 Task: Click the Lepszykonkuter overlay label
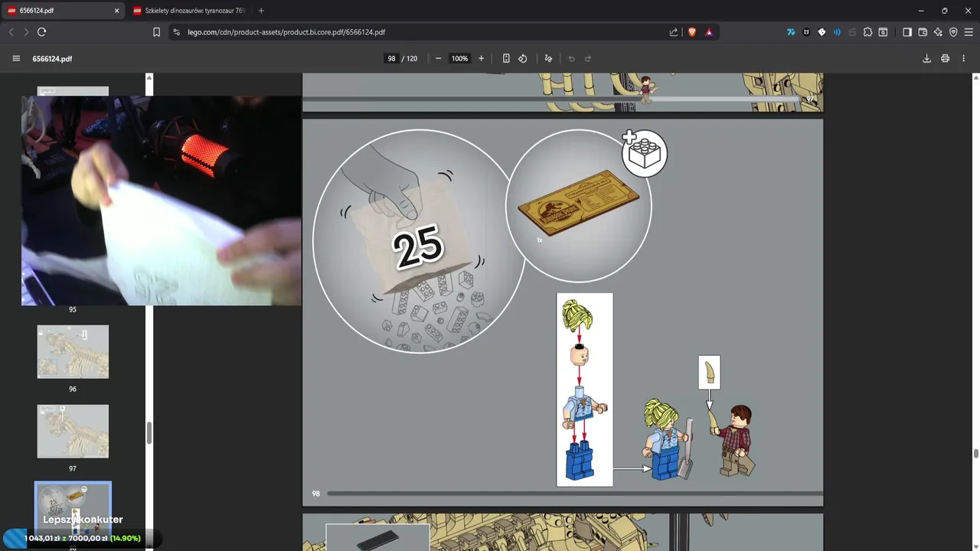tap(83, 520)
